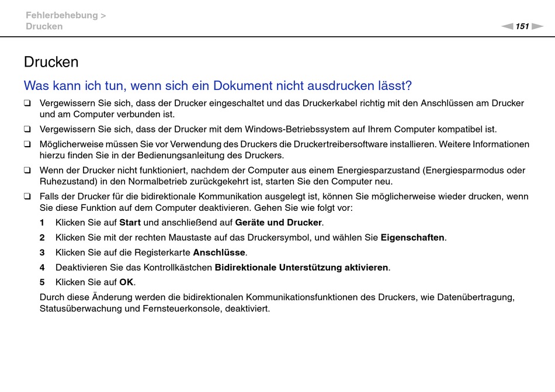Open the Fehlerbehebung breadcrumb link

63,15
